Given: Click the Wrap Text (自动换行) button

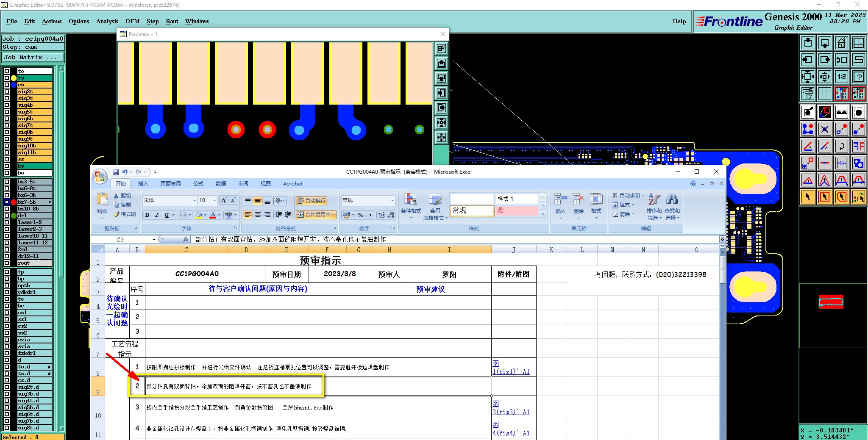Looking at the screenshot, I should click(312, 201).
